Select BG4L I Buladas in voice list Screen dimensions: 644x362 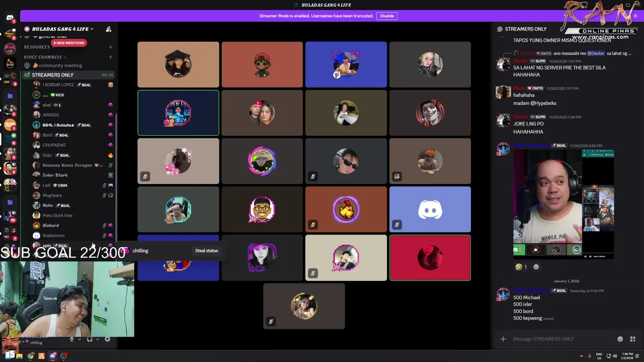[73, 125]
